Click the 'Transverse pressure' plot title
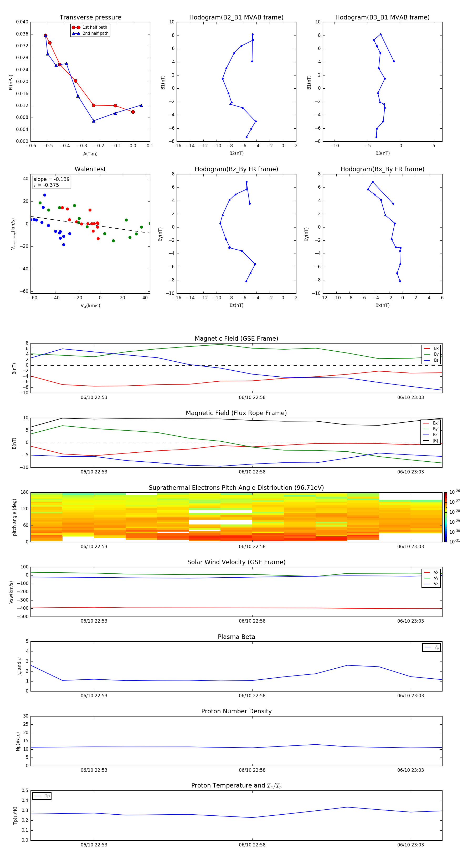Viewport: 473px width, 868px height. click(90, 18)
